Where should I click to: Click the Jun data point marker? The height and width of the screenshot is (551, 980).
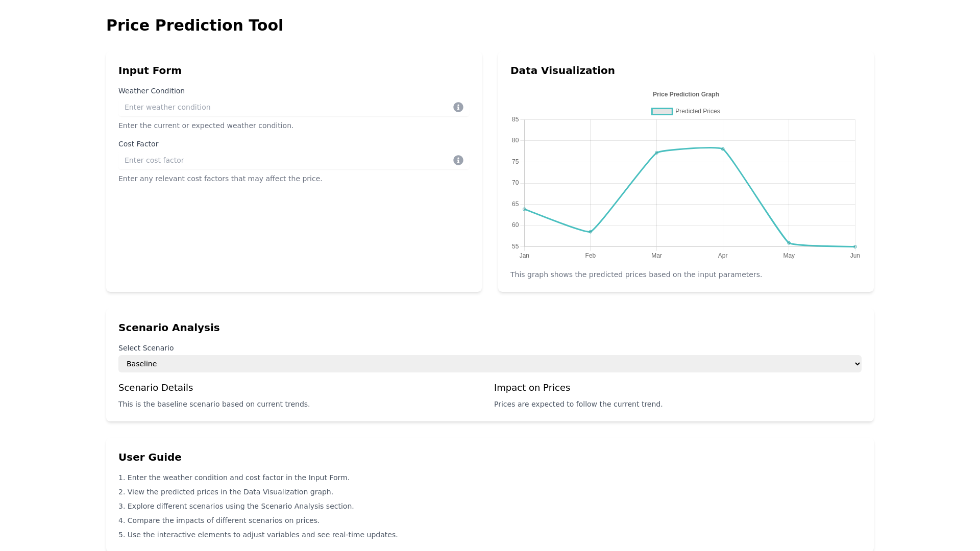pyautogui.click(x=855, y=246)
